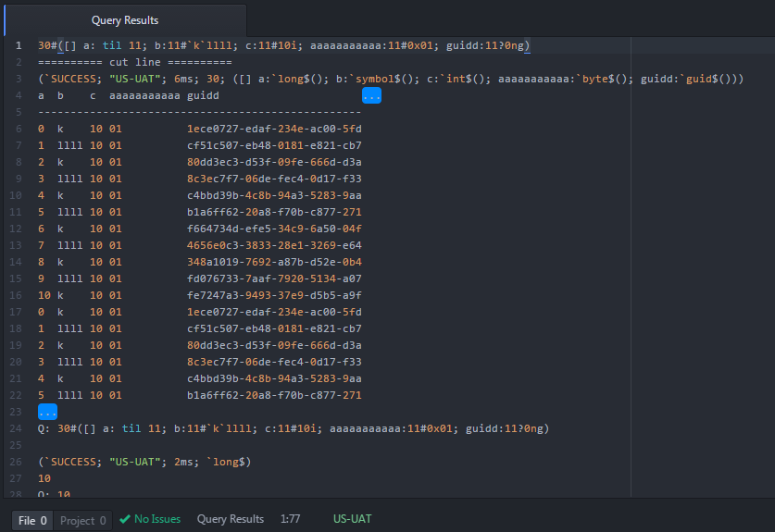The width and height of the screenshot is (775, 532).
Task: Click the Q: query echo on line 24
Action: [294, 428]
